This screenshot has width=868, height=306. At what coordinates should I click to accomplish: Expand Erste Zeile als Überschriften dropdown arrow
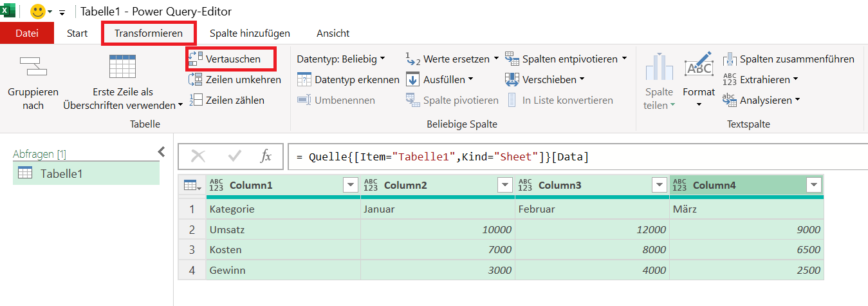(180, 105)
